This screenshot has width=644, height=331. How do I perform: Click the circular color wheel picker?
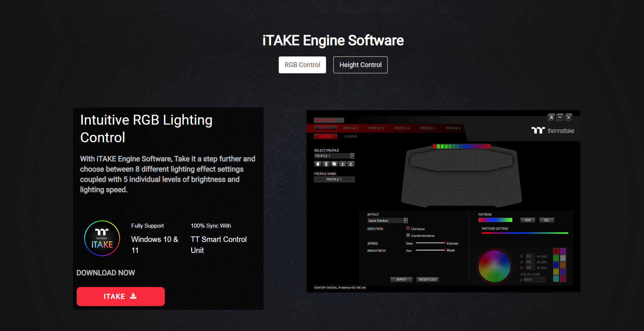coord(494,266)
